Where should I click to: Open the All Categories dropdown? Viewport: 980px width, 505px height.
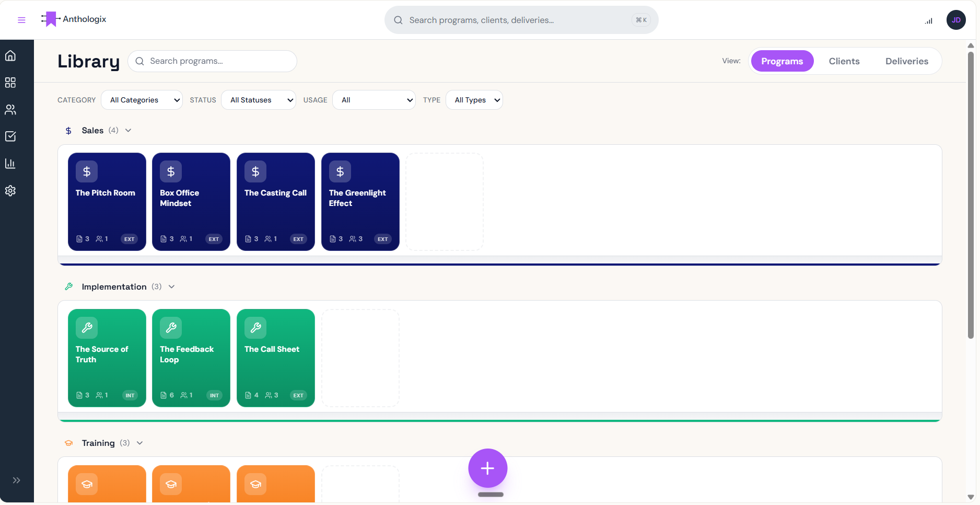[142, 100]
